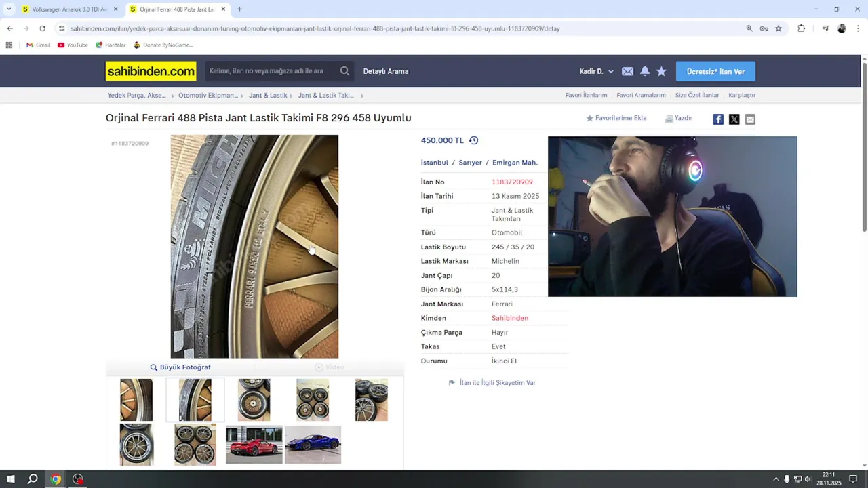Image resolution: width=868 pixels, height=488 pixels.
Task: Show hidden taskbar tray icons
Action: click(x=776, y=479)
